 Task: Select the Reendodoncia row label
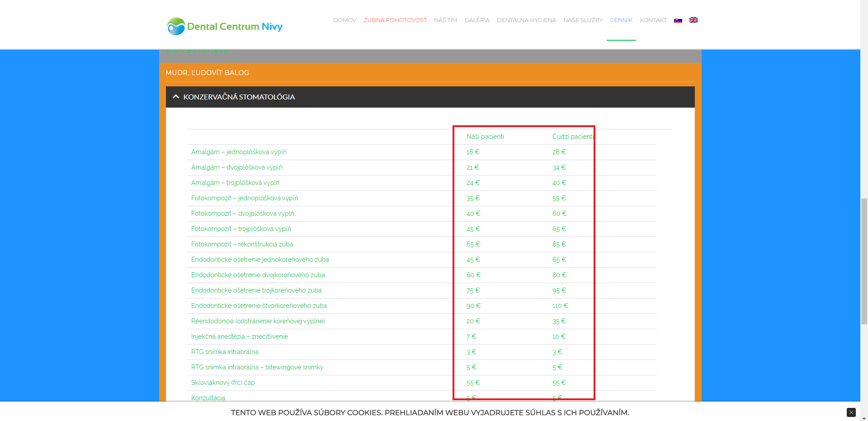[x=258, y=321]
